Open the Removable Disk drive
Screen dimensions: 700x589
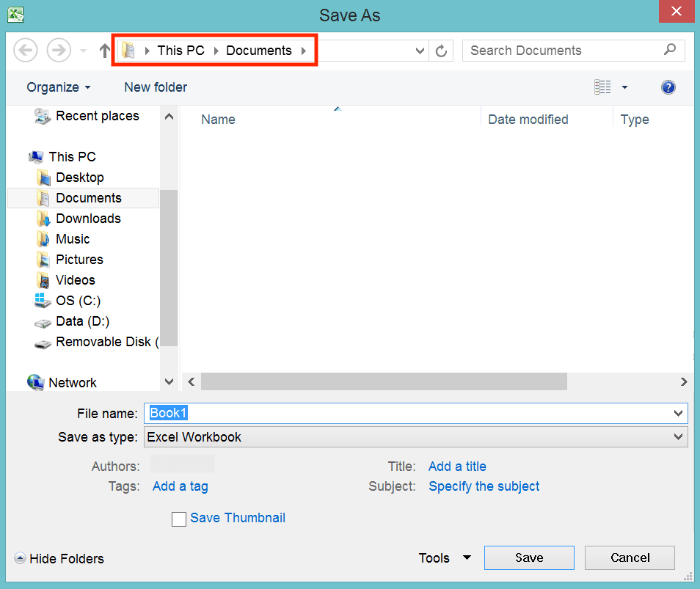coord(107,342)
